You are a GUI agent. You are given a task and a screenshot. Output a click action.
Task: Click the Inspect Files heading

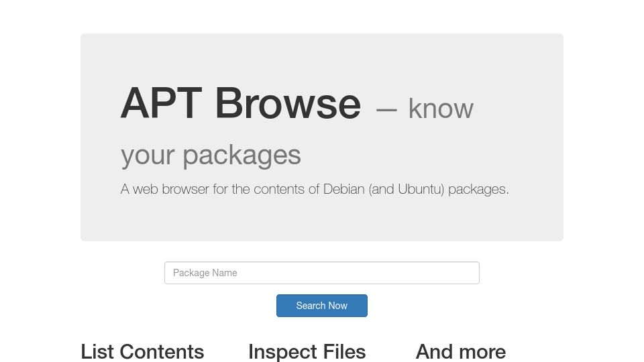(x=307, y=352)
